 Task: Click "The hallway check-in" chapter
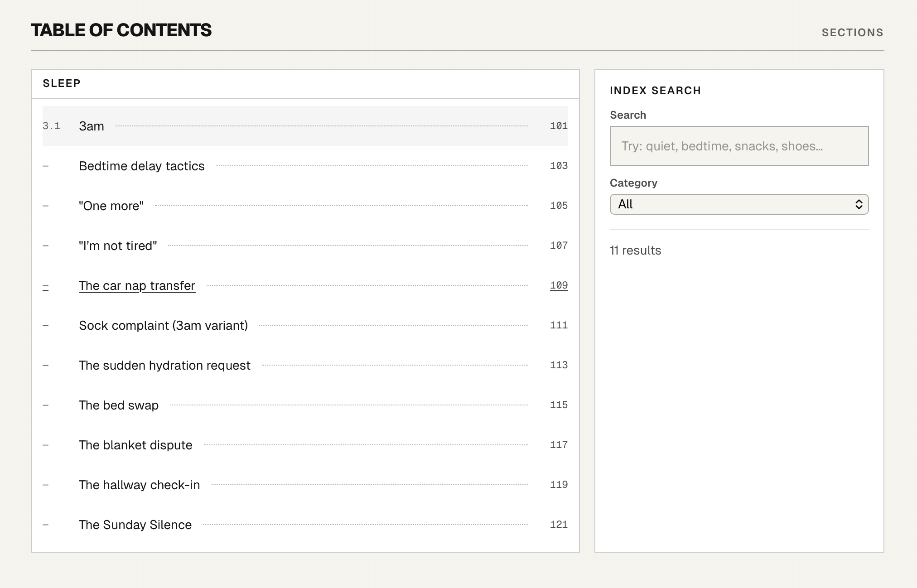(x=139, y=485)
